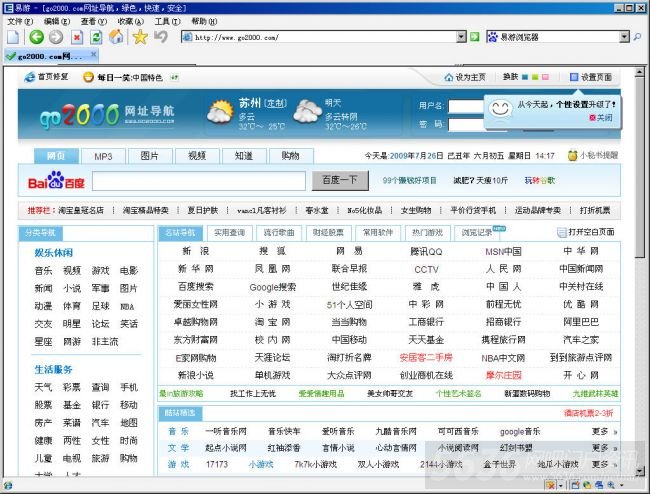The width and height of the screenshot is (650, 494).
Task: Click 打开空白页面 link
Action: pos(586,232)
